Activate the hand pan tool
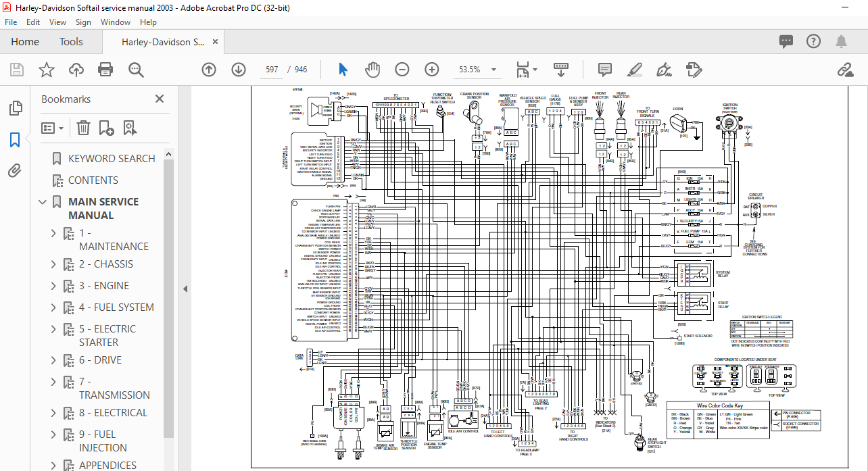Screen dimensions: 868x471 pyautogui.click(x=372, y=70)
